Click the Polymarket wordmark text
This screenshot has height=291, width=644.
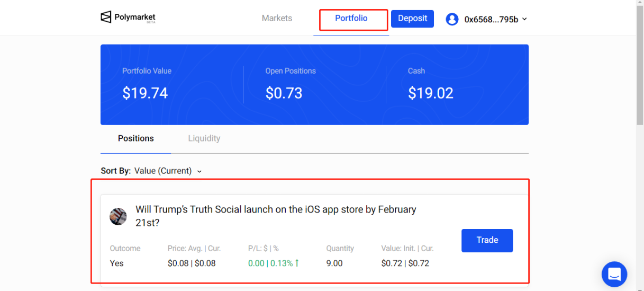(x=135, y=17)
